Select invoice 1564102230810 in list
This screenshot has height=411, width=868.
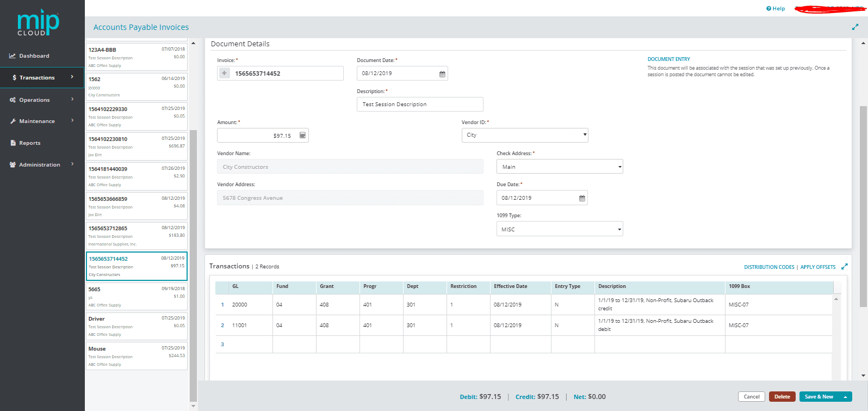tap(137, 146)
